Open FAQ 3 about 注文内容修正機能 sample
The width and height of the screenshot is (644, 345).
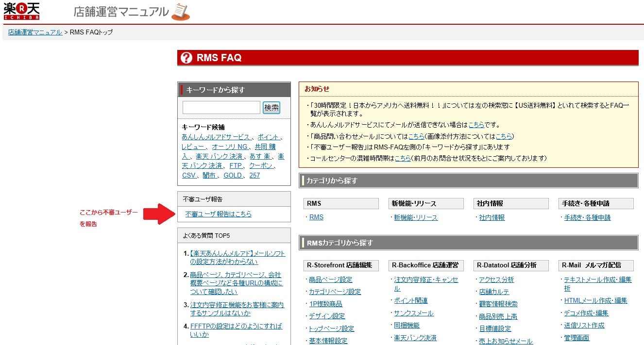tap(237, 309)
